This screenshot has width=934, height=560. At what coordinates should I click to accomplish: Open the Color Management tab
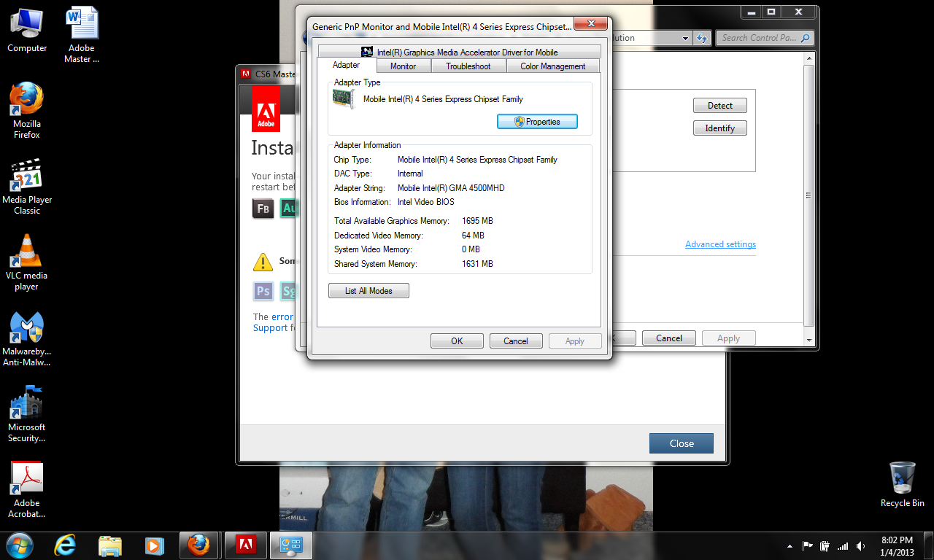pos(552,66)
